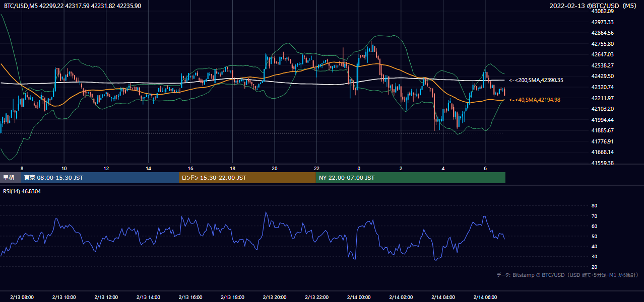This screenshot has height=302, width=644.
Task: Click the bottom date label 2/13 12:00
Action: (x=106, y=297)
